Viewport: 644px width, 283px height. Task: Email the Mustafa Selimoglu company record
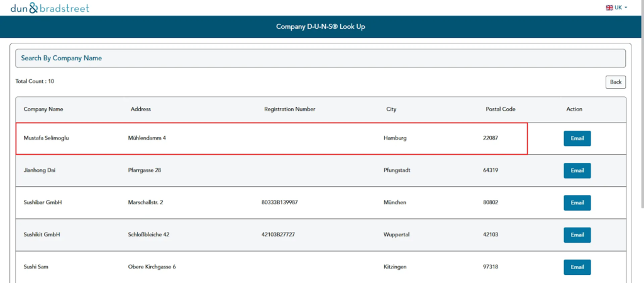tap(577, 138)
